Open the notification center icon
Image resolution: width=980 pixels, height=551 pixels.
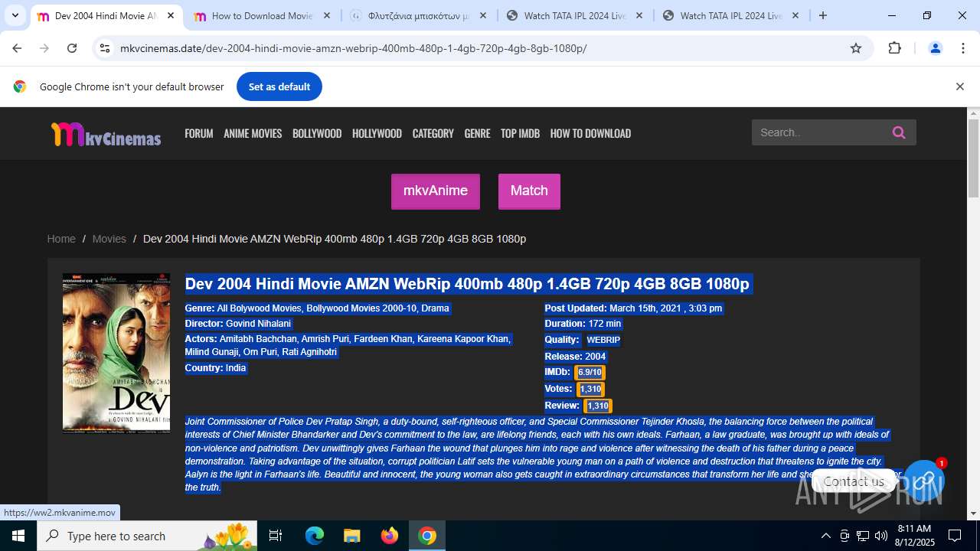(955, 536)
